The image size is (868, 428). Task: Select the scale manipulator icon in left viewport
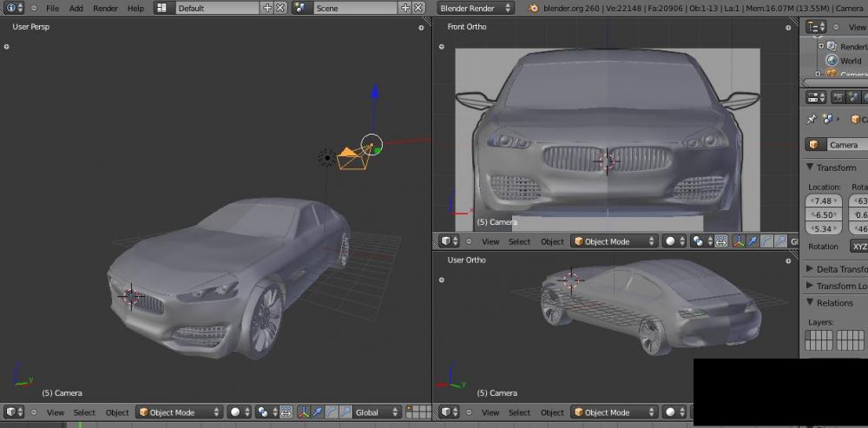345,412
